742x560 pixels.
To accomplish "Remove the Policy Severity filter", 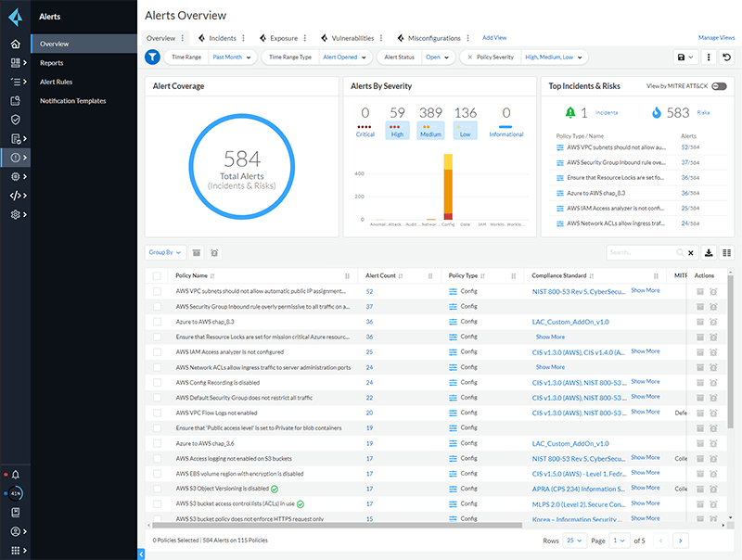I will [469, 57].
